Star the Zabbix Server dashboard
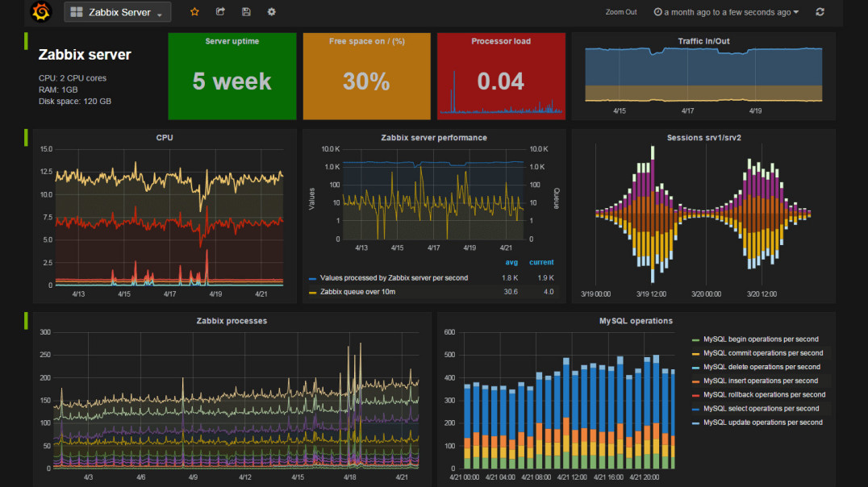Screen dimensions: 868x487 (x=194, y=11)
